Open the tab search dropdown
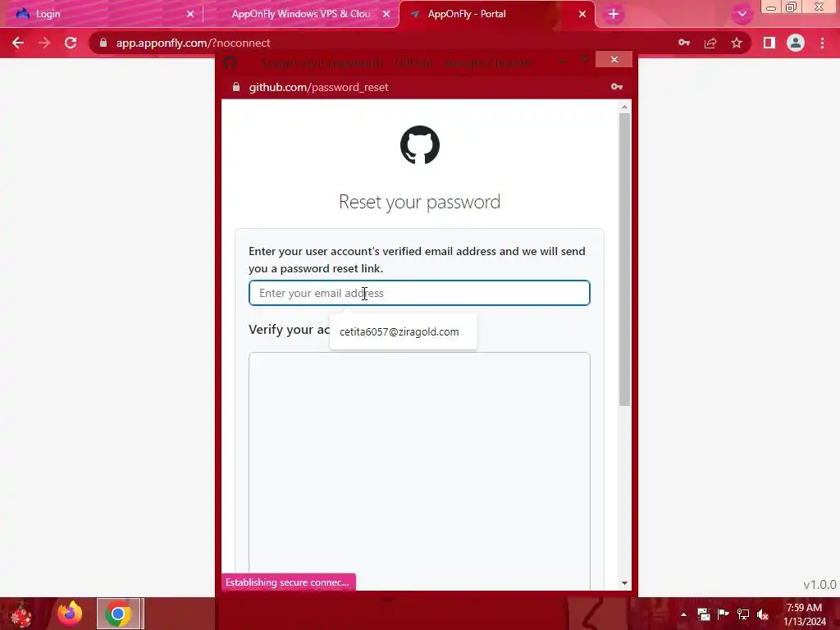 [742, 15]
